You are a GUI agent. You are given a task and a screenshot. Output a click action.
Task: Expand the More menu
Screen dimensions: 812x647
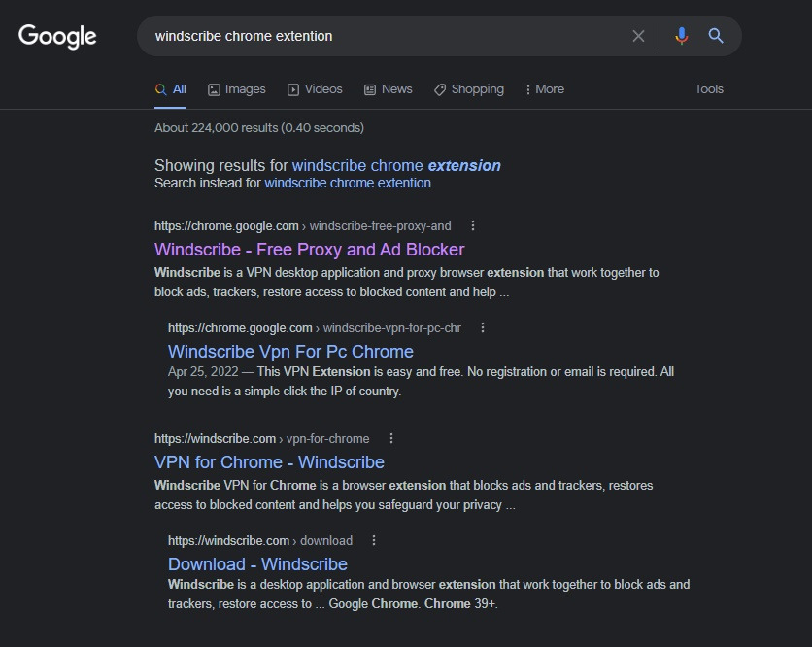544,89
